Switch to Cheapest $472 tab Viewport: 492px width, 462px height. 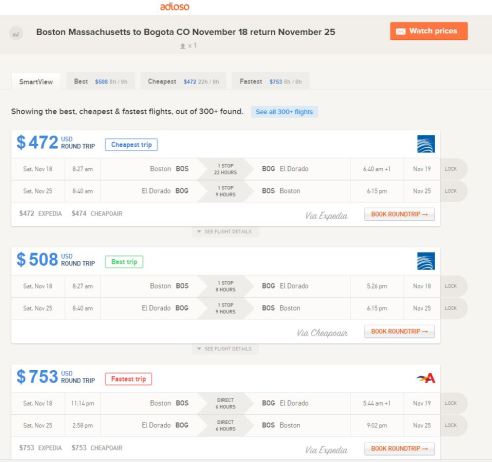tap(183, 81)
